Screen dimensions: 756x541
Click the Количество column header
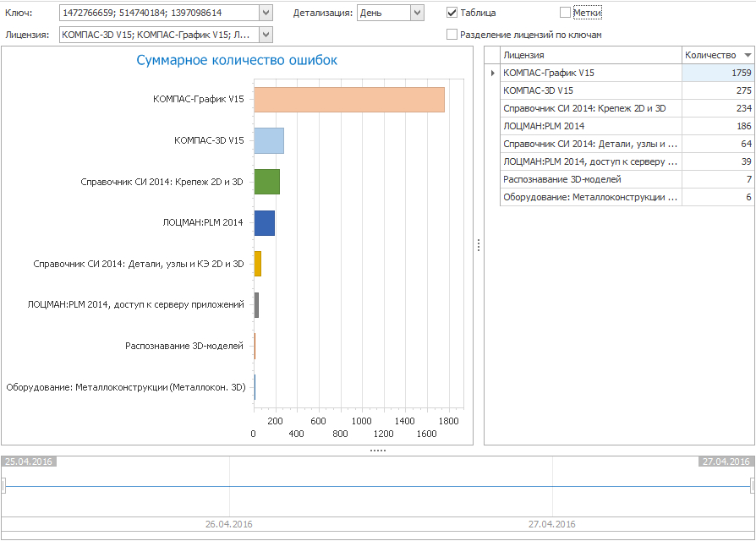pyautogui.click(x=710, y=55)
